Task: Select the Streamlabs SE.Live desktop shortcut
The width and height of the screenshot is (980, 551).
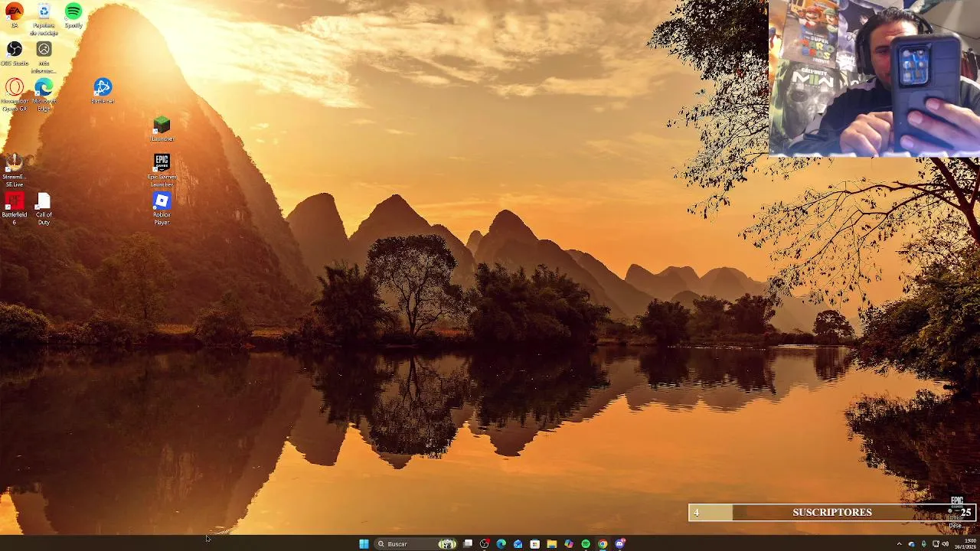Action: click(14, 171)
